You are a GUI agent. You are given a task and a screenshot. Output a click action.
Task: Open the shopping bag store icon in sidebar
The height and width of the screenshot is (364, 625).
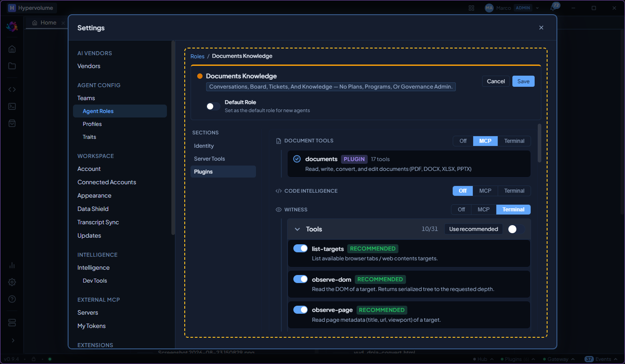12,123
